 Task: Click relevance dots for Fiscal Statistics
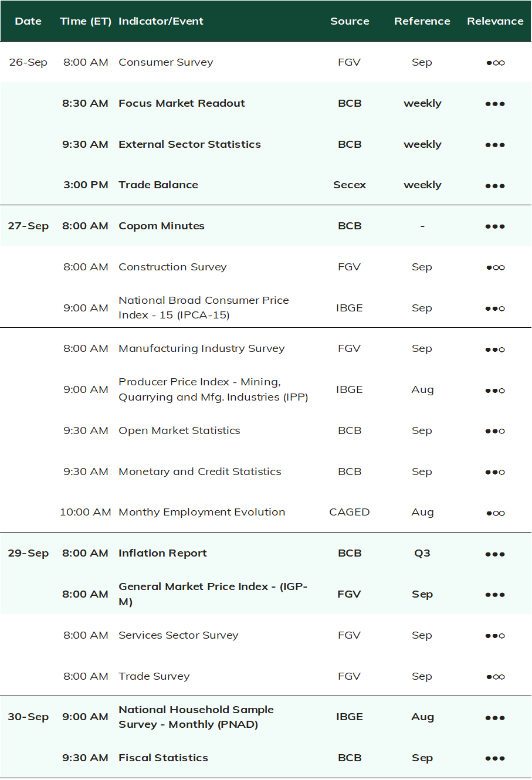(495, 758)
